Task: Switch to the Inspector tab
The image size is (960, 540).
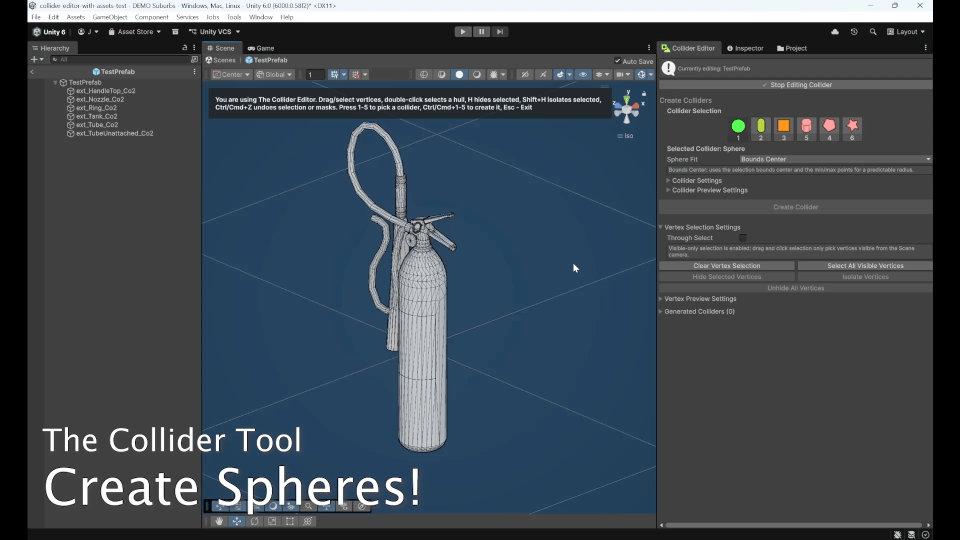Action: (745, 48)
